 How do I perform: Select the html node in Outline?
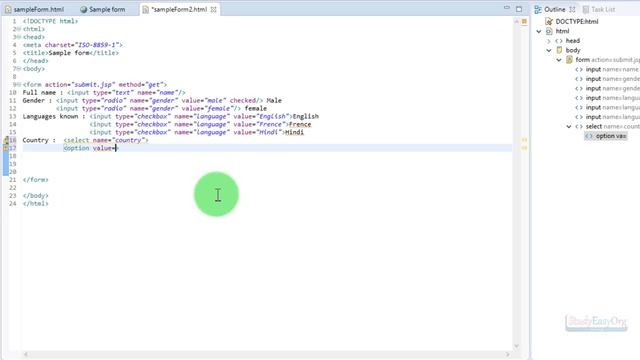(x=562, y=31)
